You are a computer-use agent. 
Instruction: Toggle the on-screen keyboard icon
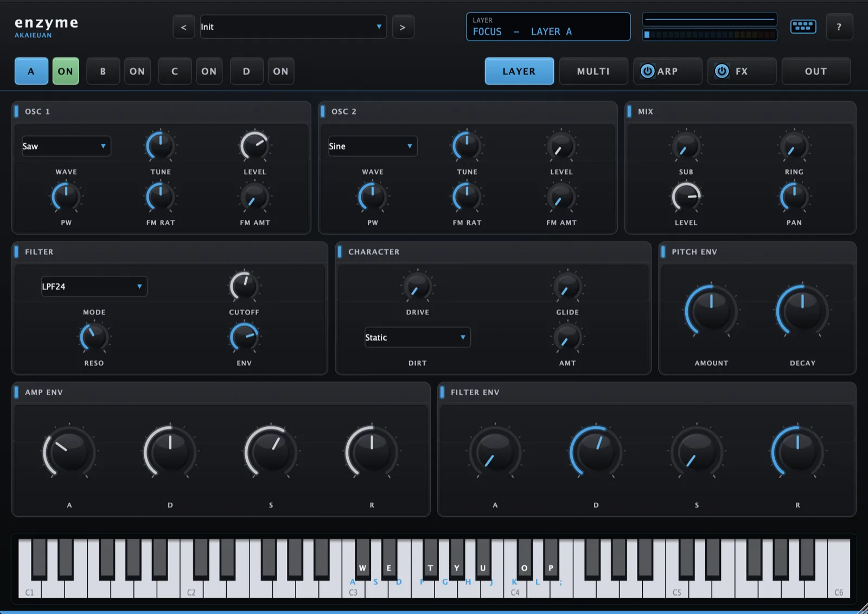(803, 27)
